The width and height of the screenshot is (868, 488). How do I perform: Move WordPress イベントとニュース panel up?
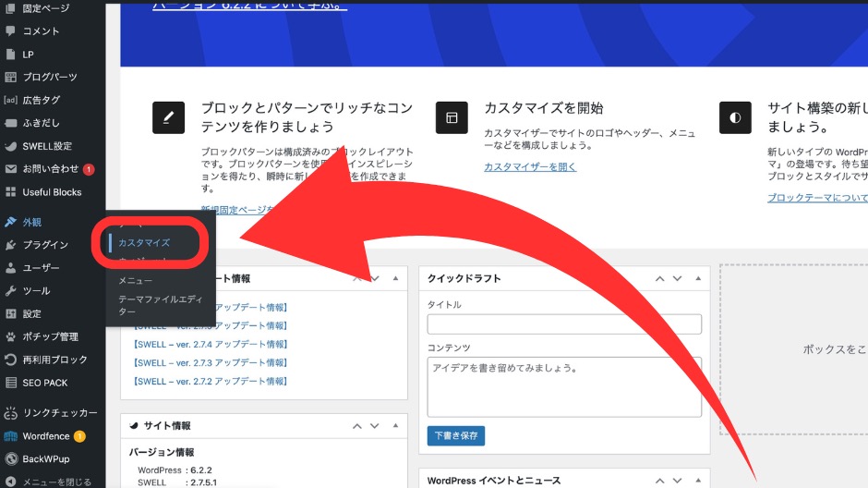pos(660,481)
